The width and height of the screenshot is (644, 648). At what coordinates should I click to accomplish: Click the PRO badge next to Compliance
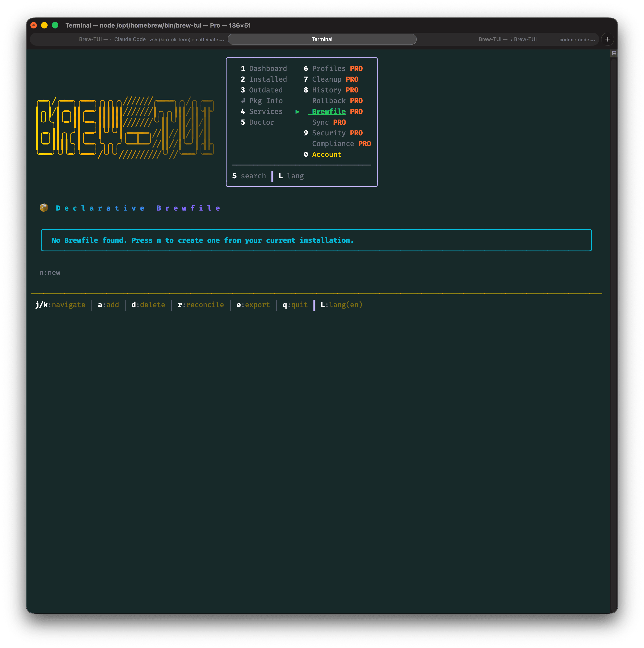(364, 144)
